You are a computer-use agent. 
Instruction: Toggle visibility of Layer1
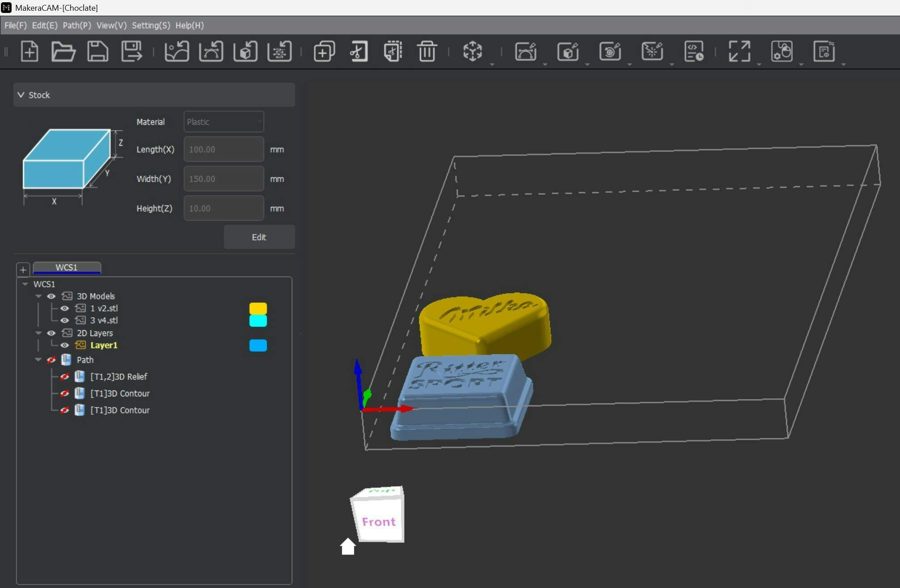(x=65, y=345)
